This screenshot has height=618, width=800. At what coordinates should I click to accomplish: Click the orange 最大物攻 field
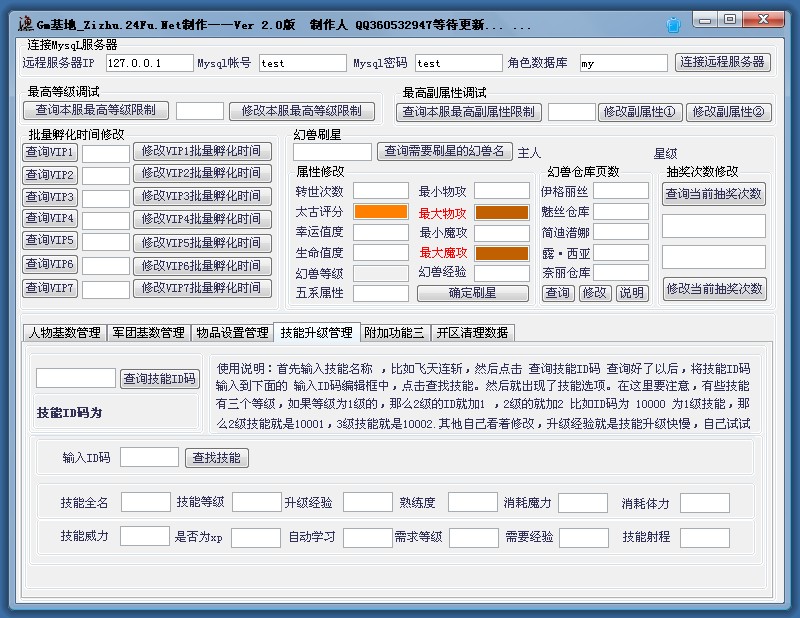pyautogui.click(x=501, y=212)
